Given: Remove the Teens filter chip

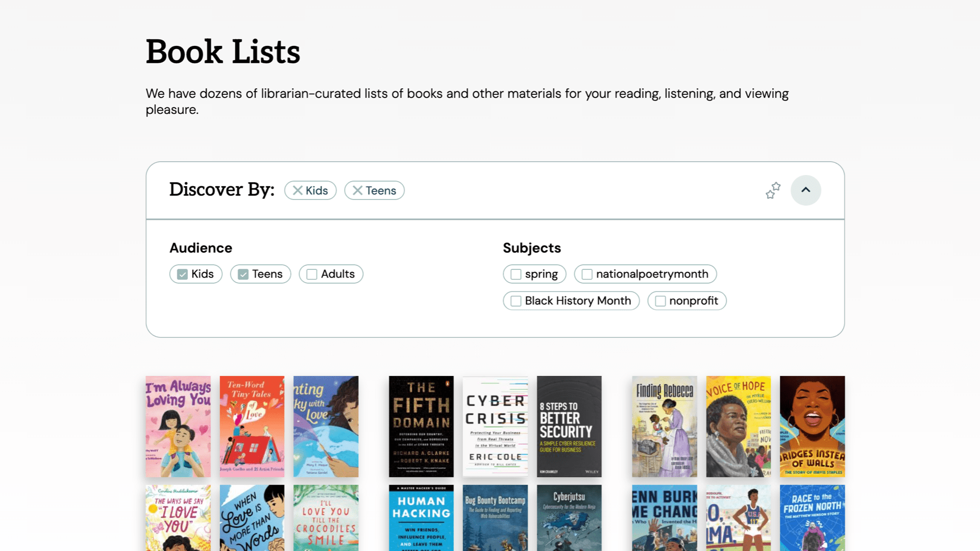Looking at the screenshot, I should tap(357, 190).
